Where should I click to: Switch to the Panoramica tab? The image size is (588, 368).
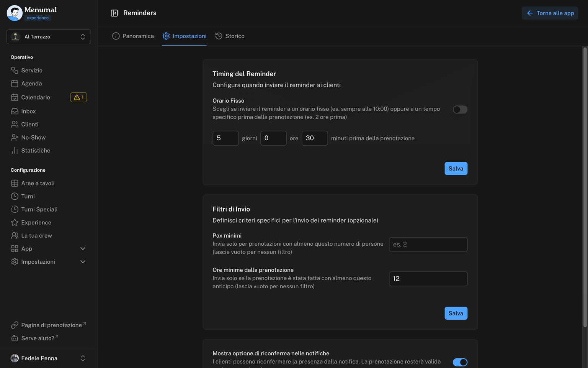tap(133, 36)
